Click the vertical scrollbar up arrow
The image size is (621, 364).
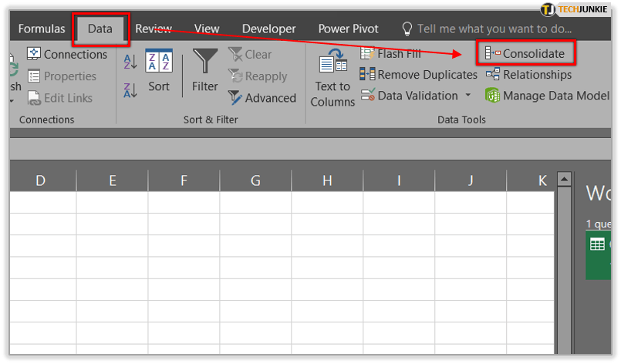pyautogui.click(x=564, y=180)
